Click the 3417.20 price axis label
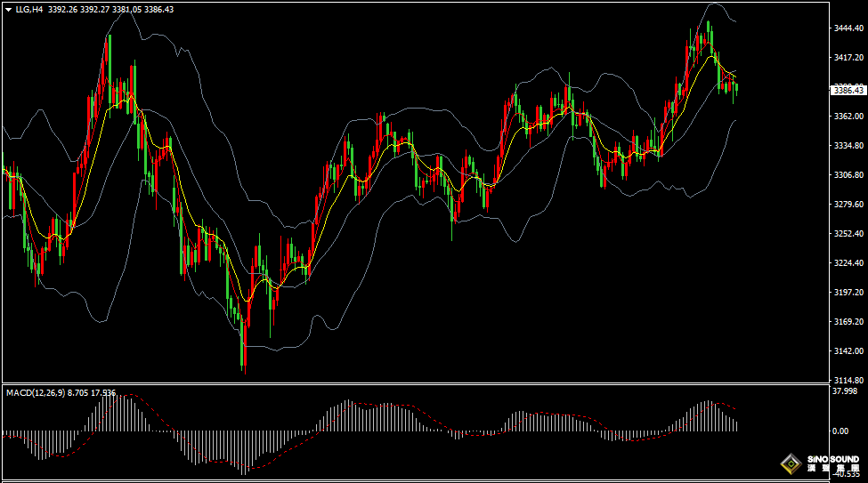 click(x=848, y=58)
